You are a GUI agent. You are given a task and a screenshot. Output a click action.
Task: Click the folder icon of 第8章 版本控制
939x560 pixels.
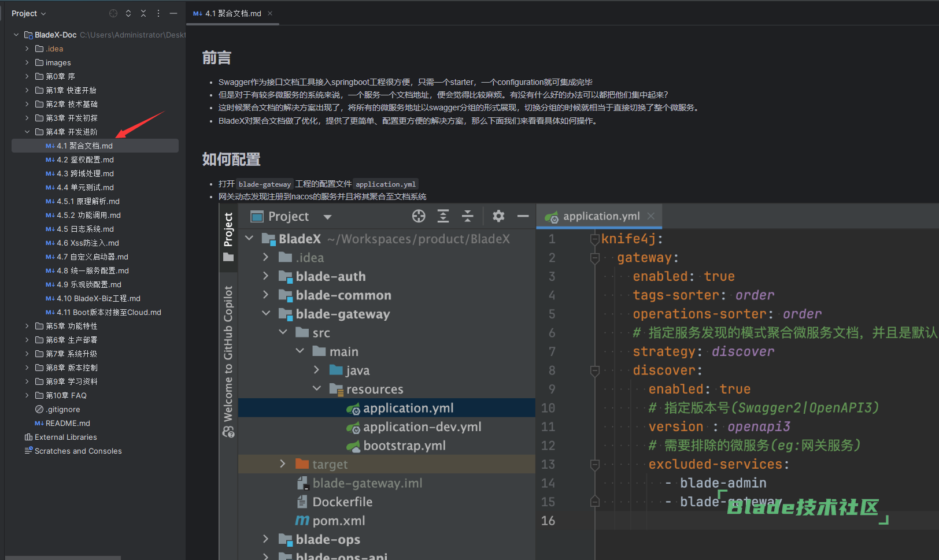39,368
